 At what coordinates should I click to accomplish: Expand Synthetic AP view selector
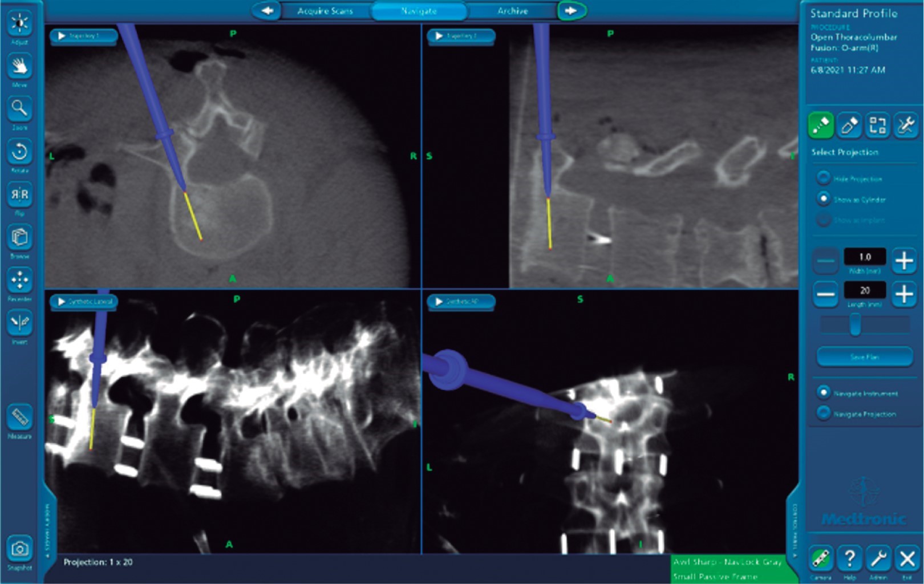(461, 302)
